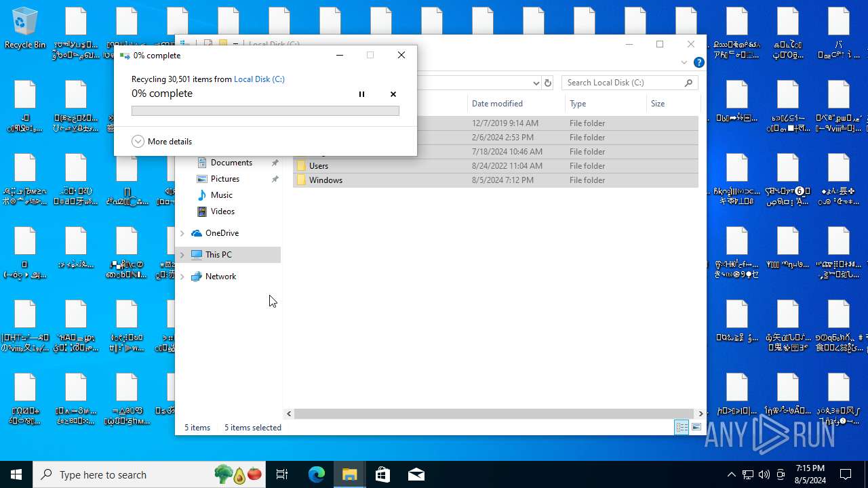Expand the This PC tree node
This screenshot has width=868, height=488.
click(182, 255)
